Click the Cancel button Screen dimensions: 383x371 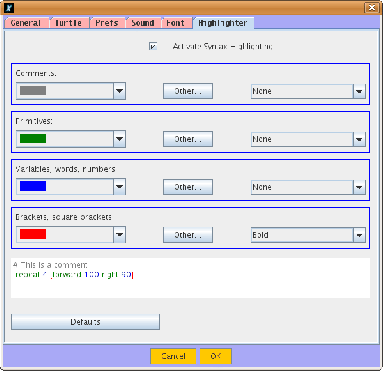click(173, 356)
